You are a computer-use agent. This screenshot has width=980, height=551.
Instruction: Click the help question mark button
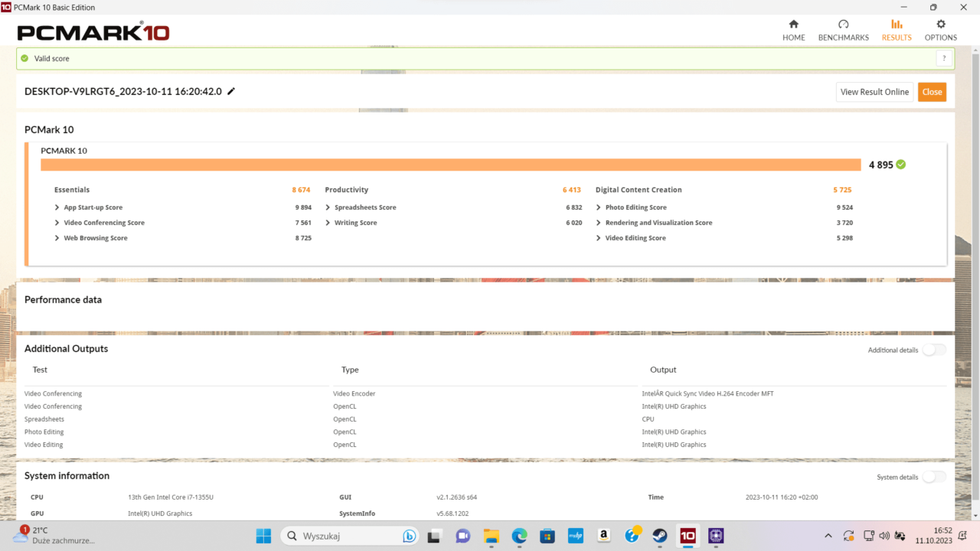[x=944, y=58]
